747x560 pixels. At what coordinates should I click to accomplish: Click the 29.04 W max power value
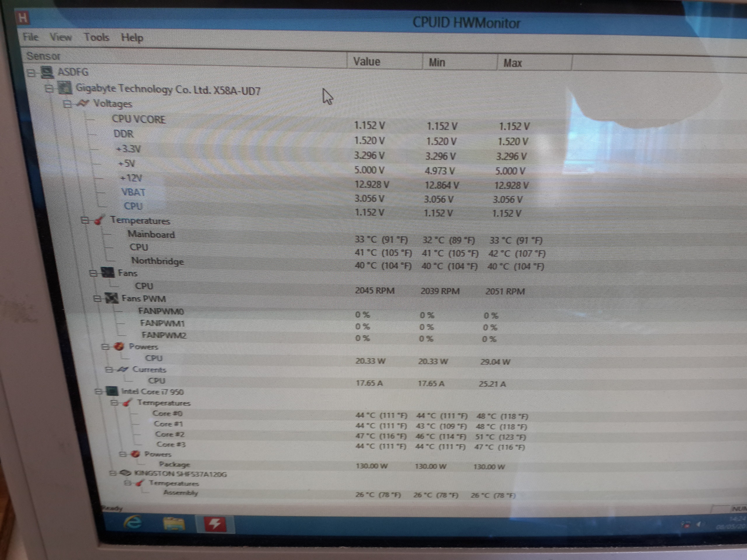click(x=495, y=362)
